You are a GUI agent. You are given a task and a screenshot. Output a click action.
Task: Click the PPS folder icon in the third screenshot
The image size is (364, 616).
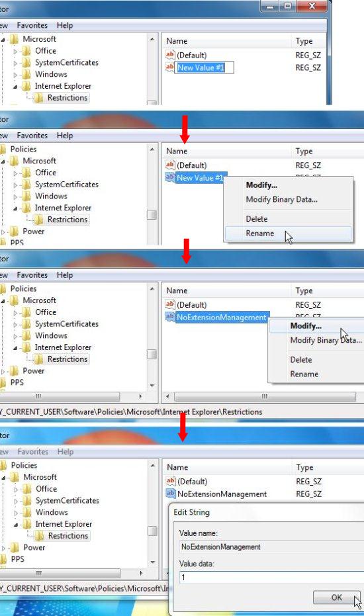3,382
